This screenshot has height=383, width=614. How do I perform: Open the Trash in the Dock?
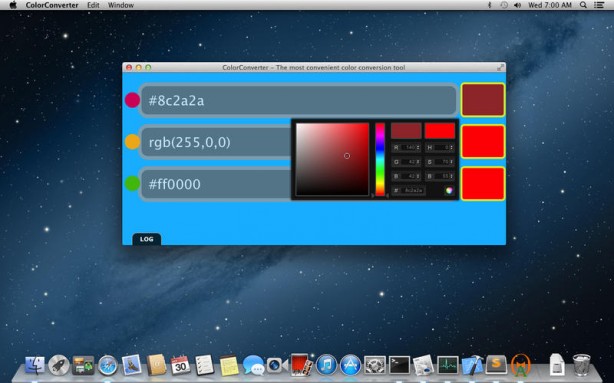coord(581,365)
